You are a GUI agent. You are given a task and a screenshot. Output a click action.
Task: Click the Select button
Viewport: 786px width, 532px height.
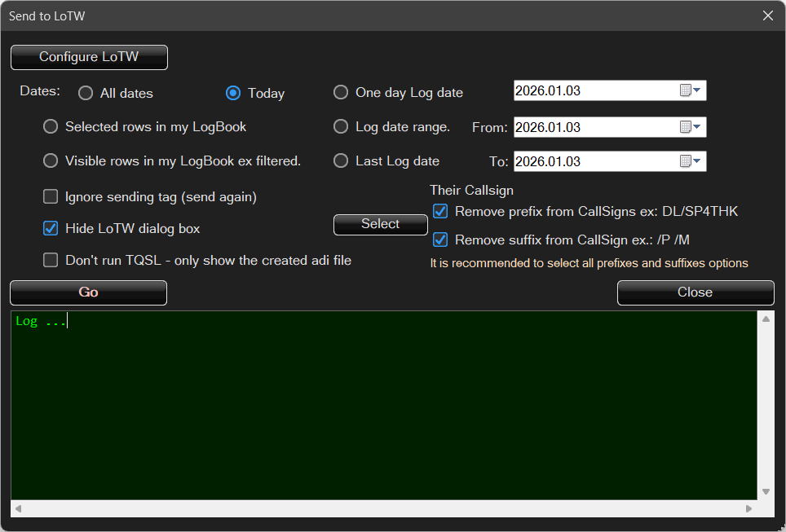coord(380,224)
